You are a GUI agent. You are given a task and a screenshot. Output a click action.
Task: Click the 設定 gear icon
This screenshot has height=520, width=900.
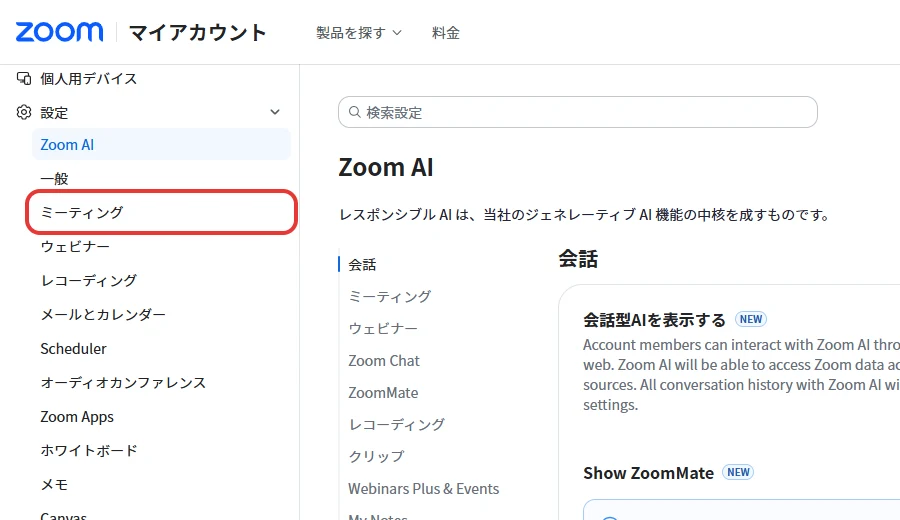point(24,112)
